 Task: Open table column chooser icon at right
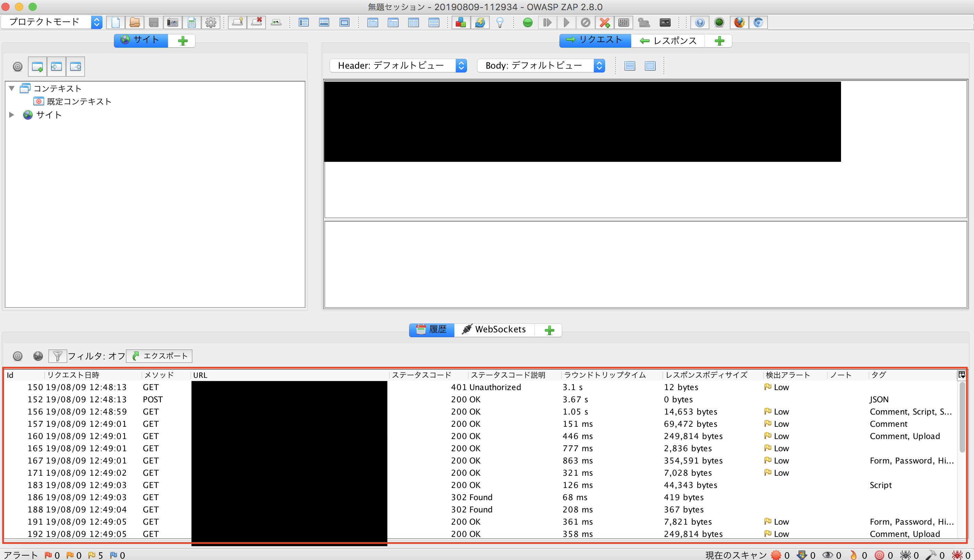point(961,375)
